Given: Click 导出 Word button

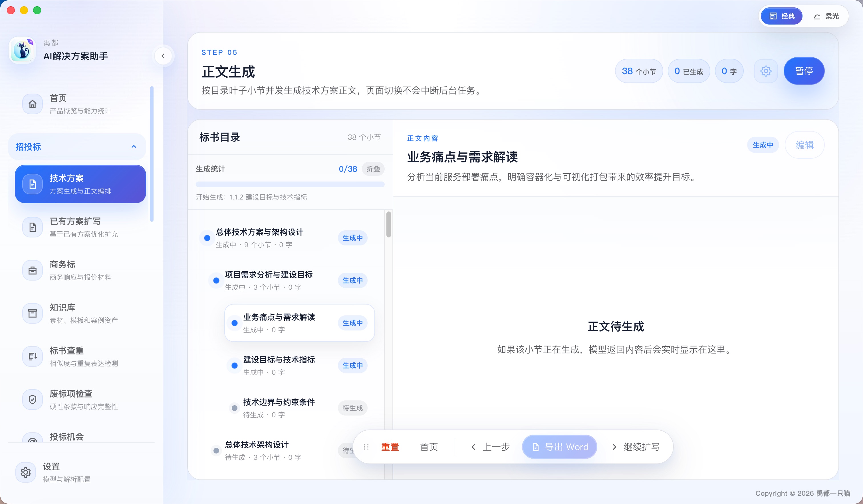Looking at the screenshot, I should coord(560,447).
